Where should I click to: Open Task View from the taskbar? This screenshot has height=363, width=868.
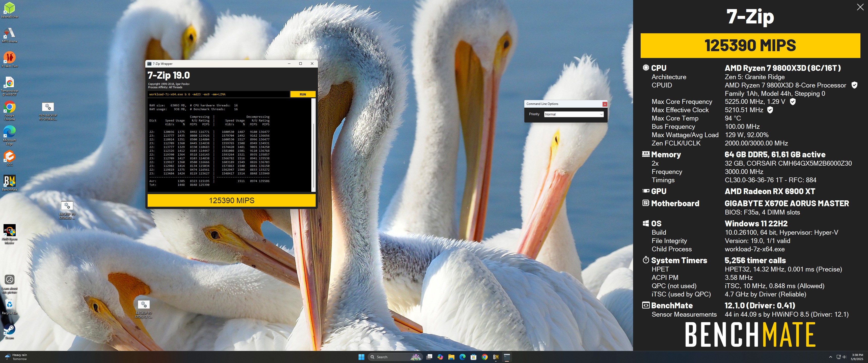click(x=429, y=357)
